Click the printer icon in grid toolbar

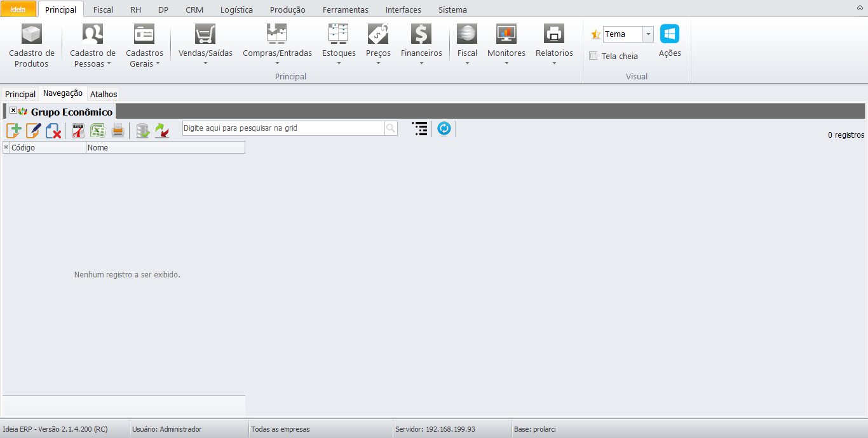click(118, 131)
